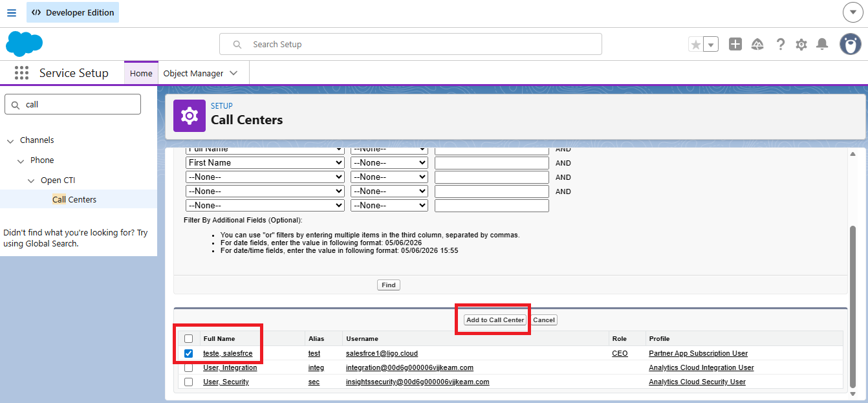Click the Quick Find box containing 'call'
The width and height of the screenshot is (868, 403).
pyautogui.click(x=72, y=104)
